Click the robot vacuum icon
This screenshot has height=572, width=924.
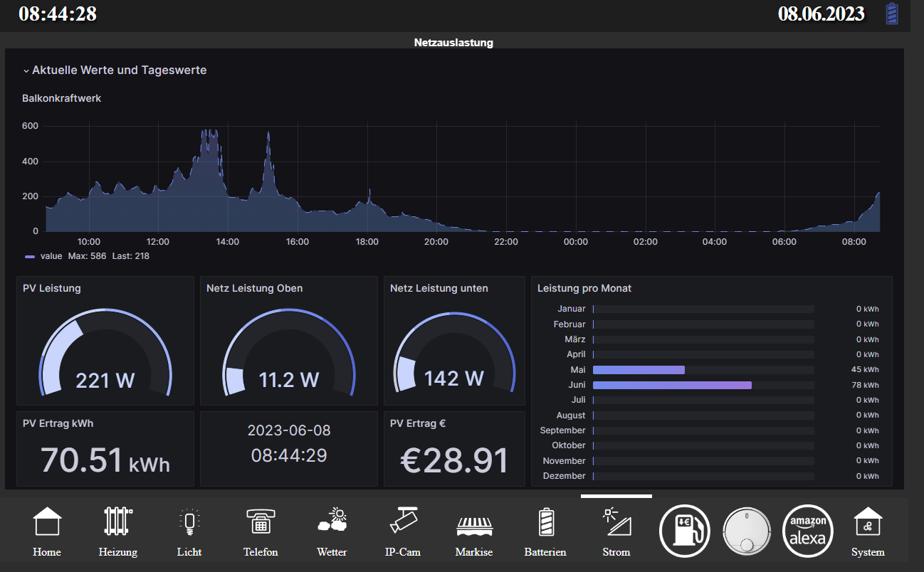(x=747, y=531)
